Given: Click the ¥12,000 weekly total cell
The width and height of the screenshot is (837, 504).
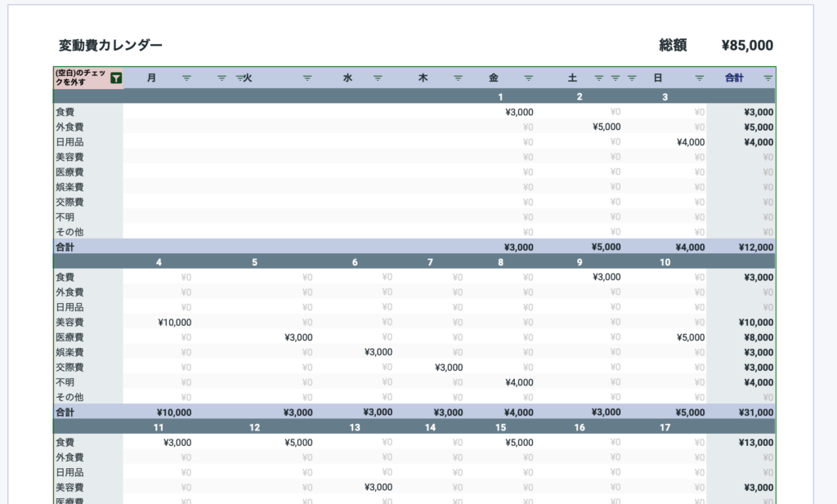Looking at the screenshot, I should (x=755, y=247).
